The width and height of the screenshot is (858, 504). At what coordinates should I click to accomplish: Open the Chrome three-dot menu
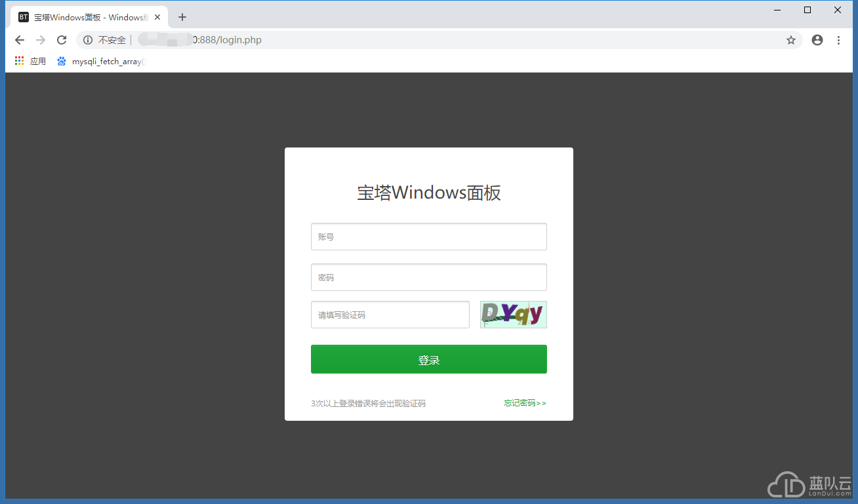838,40
